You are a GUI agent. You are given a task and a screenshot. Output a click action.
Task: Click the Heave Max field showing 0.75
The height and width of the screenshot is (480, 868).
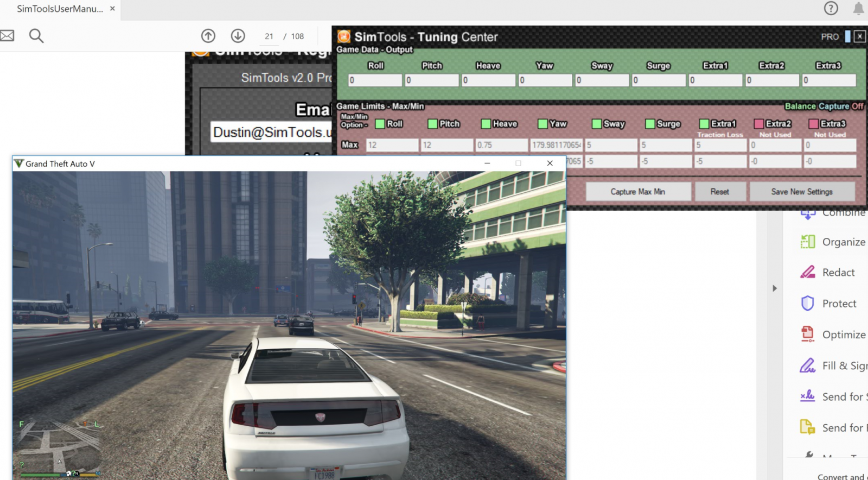pos(502,145)
